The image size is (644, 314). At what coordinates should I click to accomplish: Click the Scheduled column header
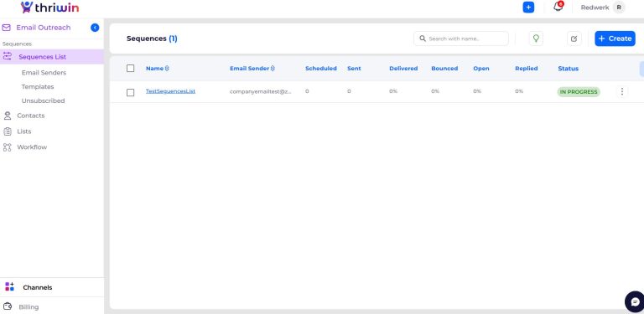(321, 69)
